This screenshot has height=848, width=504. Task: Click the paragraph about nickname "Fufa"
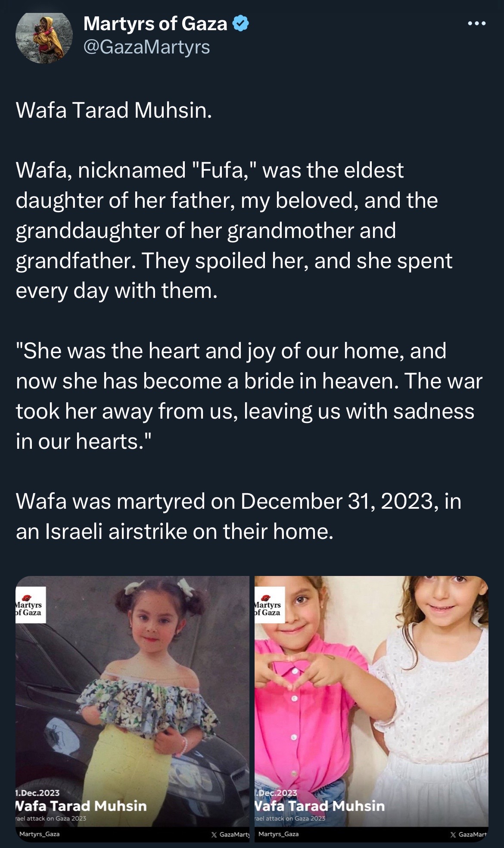234,230
